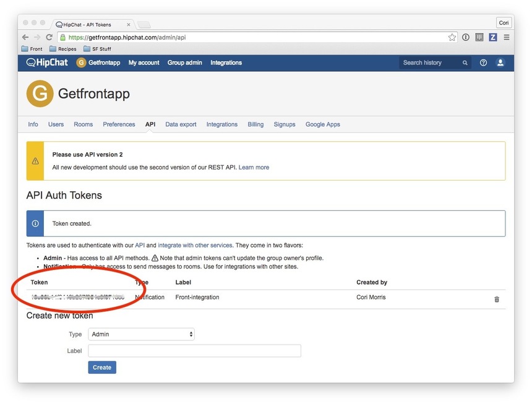Switch to the Google Apps tab
Screen dimensions: 532x404
point(323,124)
